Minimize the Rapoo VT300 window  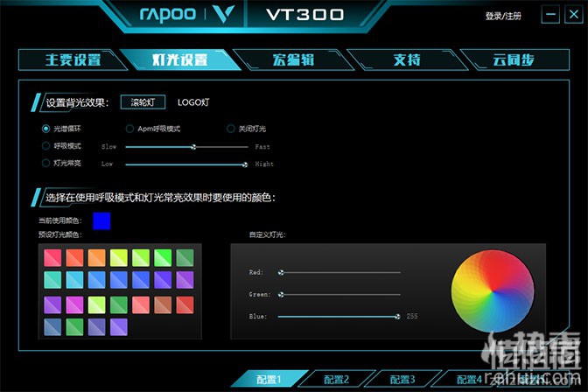point(551,15)
